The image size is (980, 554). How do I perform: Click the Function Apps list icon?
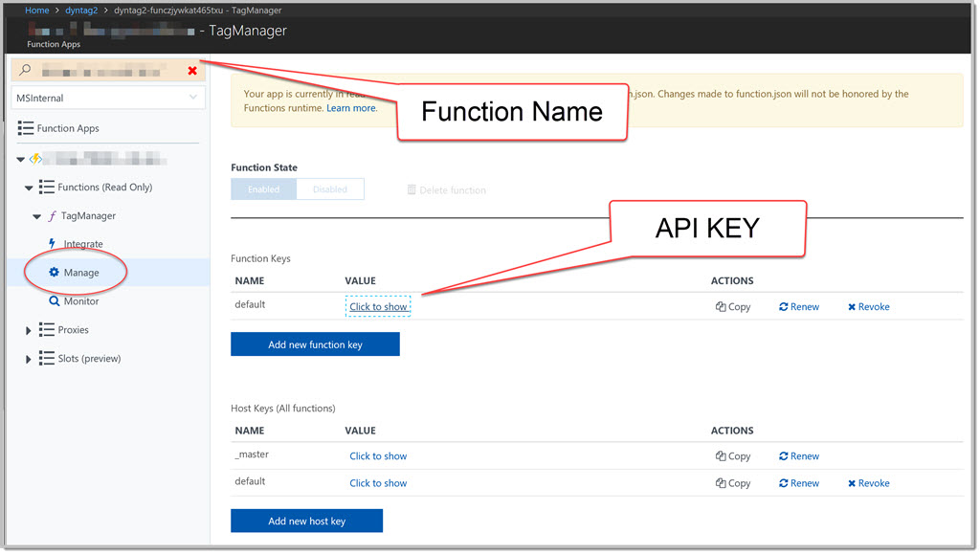pos(26,128)
